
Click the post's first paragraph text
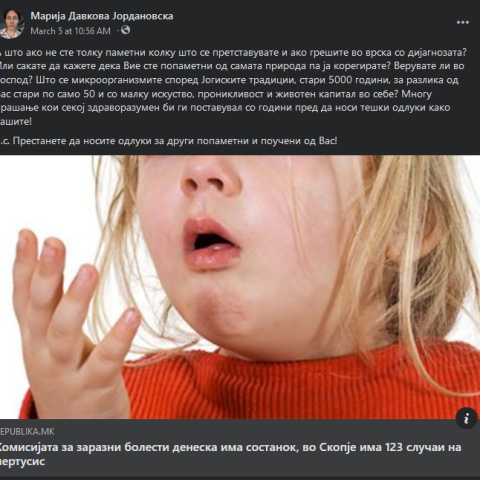coord(233,87)
